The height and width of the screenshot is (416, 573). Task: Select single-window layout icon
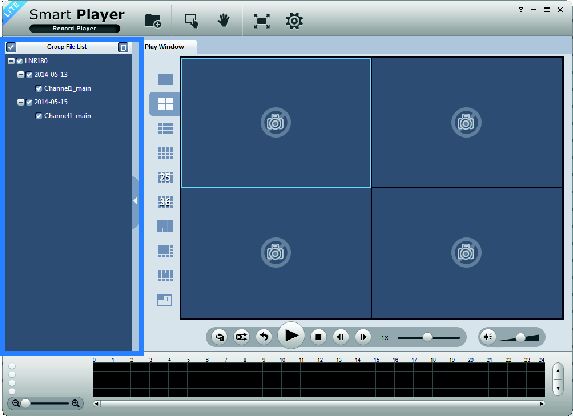(x=165, y=79)
